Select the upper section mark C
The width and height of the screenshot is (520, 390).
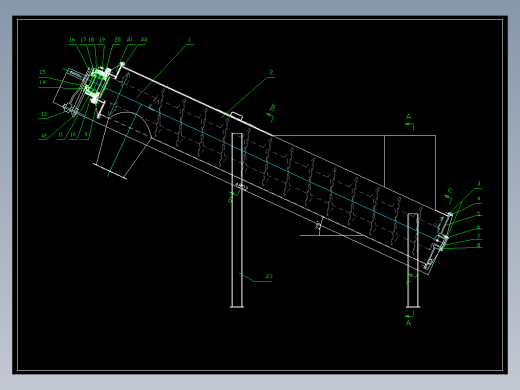click(450, 191)
